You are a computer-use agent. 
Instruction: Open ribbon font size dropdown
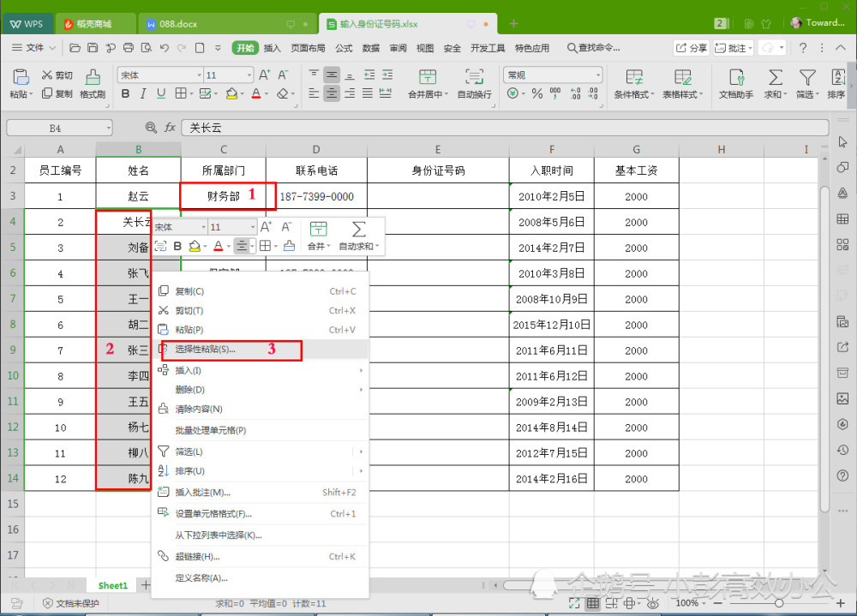coord(249,75)
